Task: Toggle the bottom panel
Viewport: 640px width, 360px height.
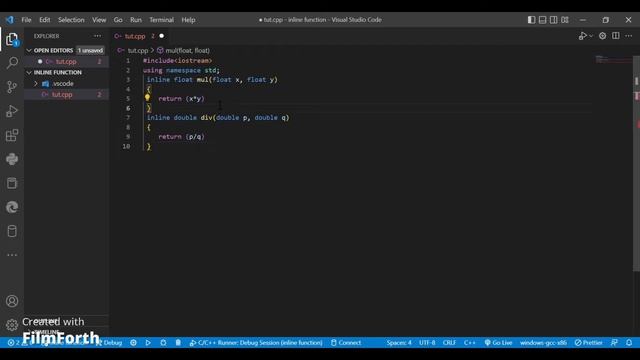Action: click(x=542, y=20)
